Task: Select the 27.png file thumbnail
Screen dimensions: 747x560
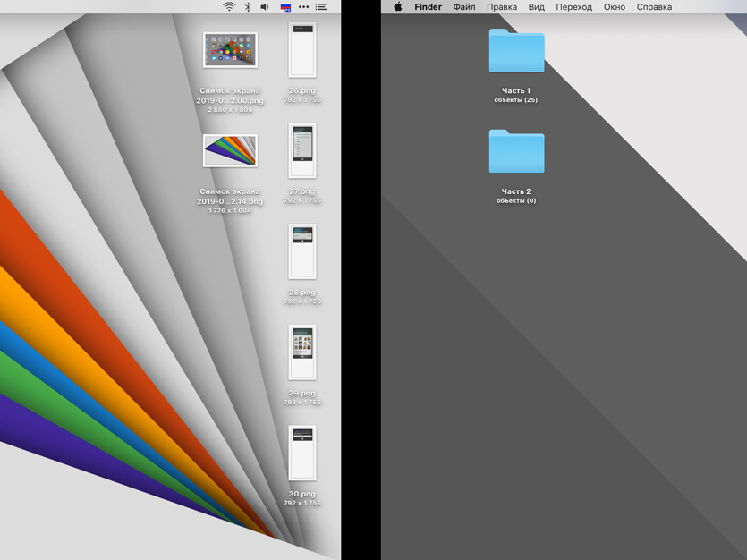Action: pyautogui.click(x=302, y=152)
